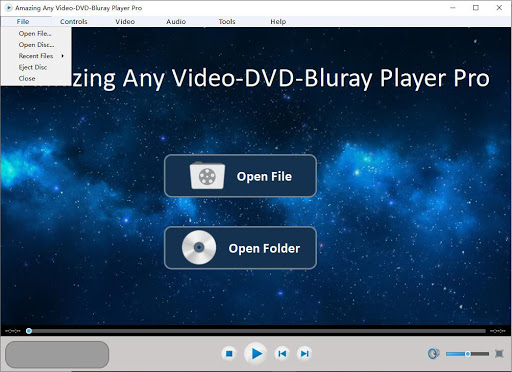Open the Audio menu

click(176, 22)
